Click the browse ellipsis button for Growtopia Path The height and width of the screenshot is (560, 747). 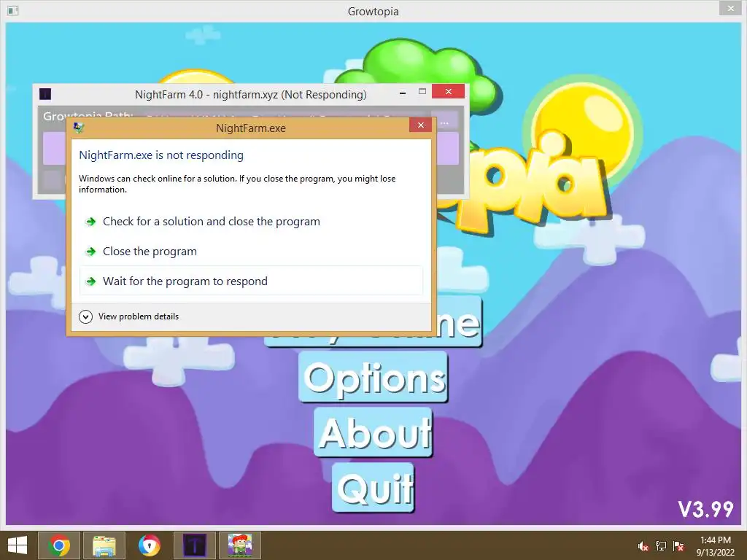tap(444, 122)
